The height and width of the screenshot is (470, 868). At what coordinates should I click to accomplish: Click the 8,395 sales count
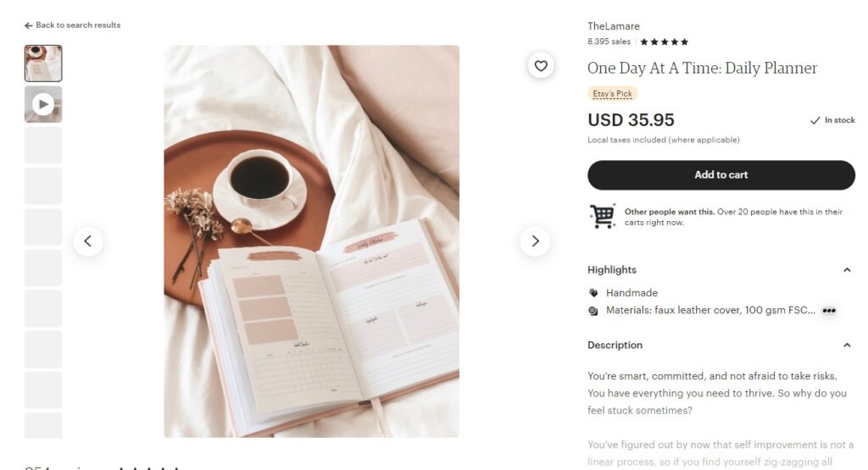tap(609, 41)
